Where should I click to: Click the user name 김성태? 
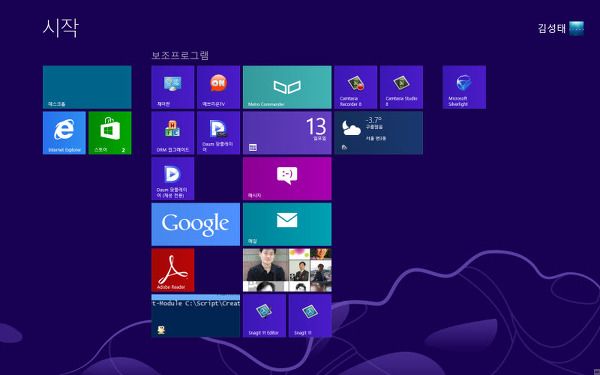(551, 28)
